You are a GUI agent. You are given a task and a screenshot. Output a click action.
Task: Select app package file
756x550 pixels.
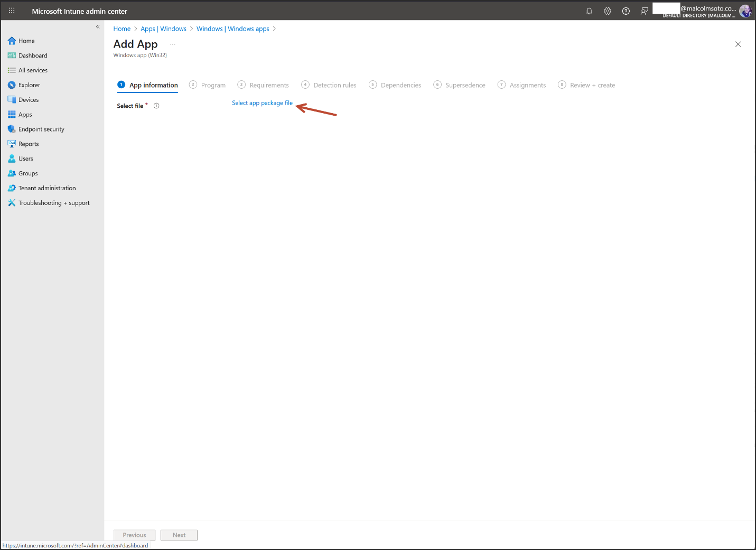pyautogui.click(x=262, y=102)
